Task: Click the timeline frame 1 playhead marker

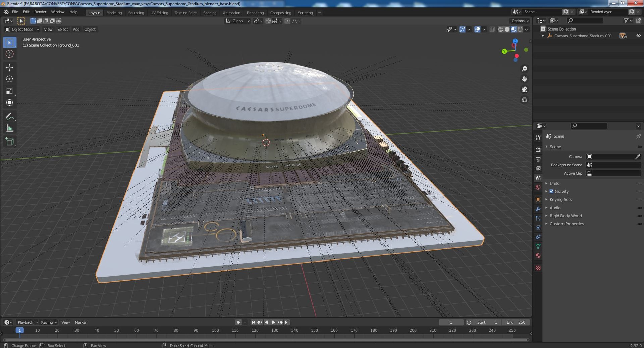Action: (20, 330)
